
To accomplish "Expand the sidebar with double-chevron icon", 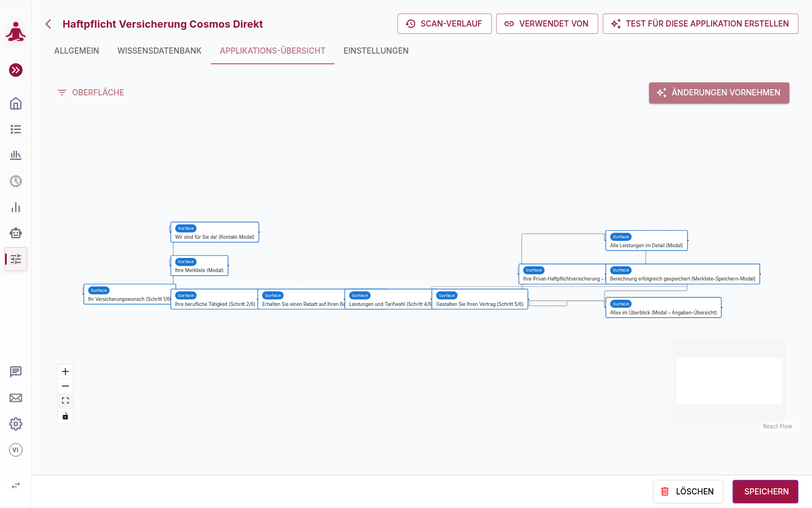I will point(16,70).
